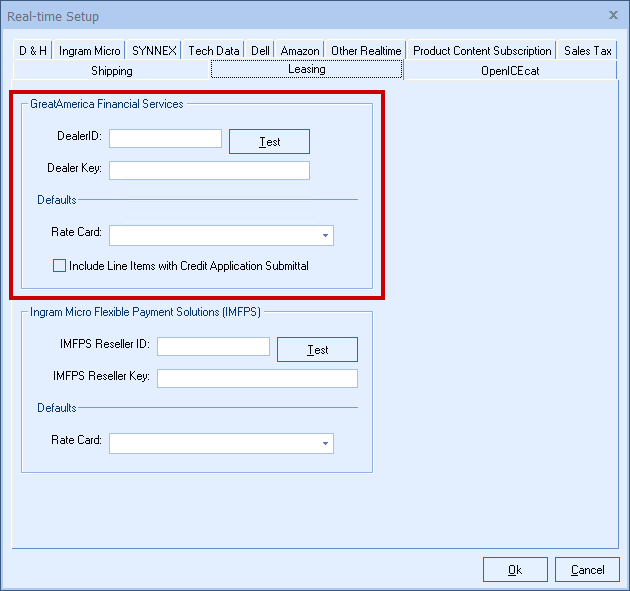The width and height of the screenshot is (630, 591).
Task: Select the Leasing tab
Action: click(x=307, y=69)
